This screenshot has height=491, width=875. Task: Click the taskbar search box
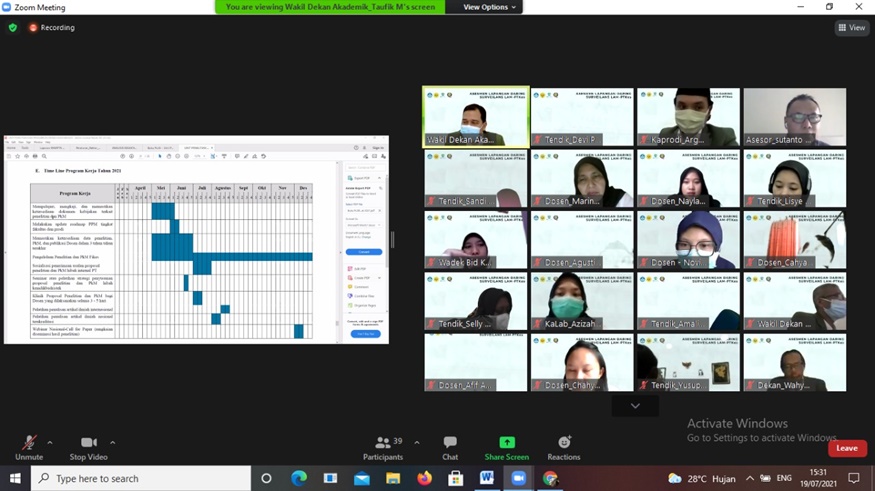point(140,479)
